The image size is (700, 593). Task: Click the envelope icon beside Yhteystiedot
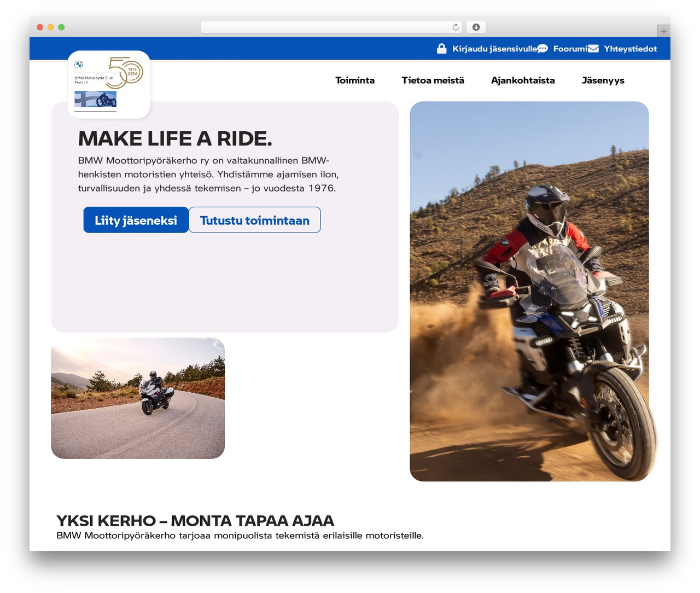click(593, 49)
